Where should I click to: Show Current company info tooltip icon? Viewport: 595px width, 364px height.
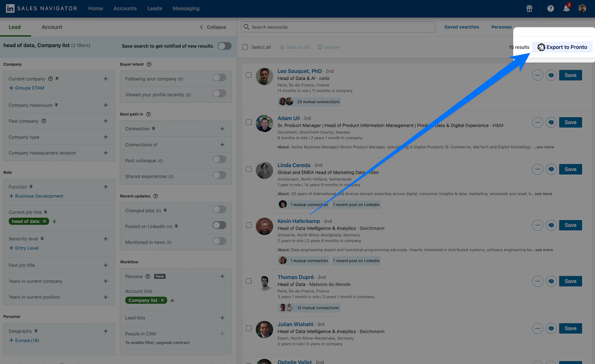(x=51, y=79)
